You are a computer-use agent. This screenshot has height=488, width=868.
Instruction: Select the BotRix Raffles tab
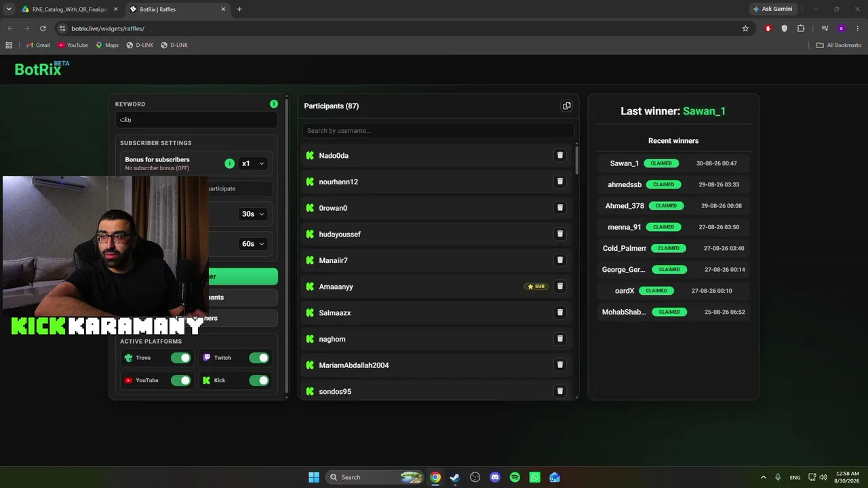(178, 9)
